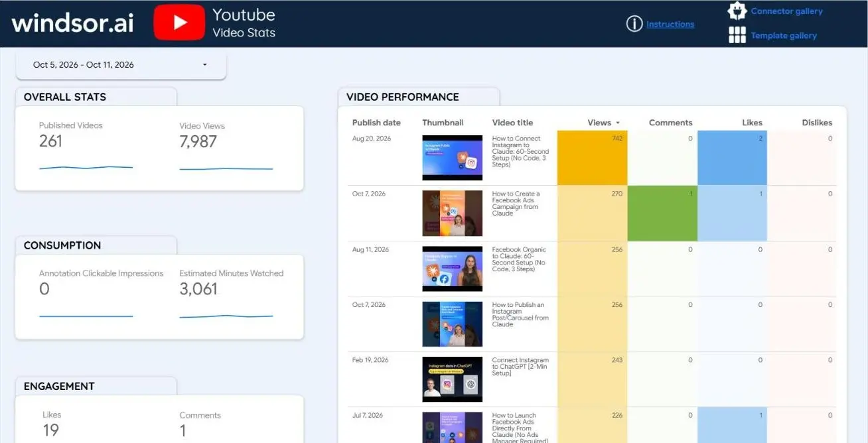Open the date range dropdown Oct 5 - Oct 11

(121, 65)
